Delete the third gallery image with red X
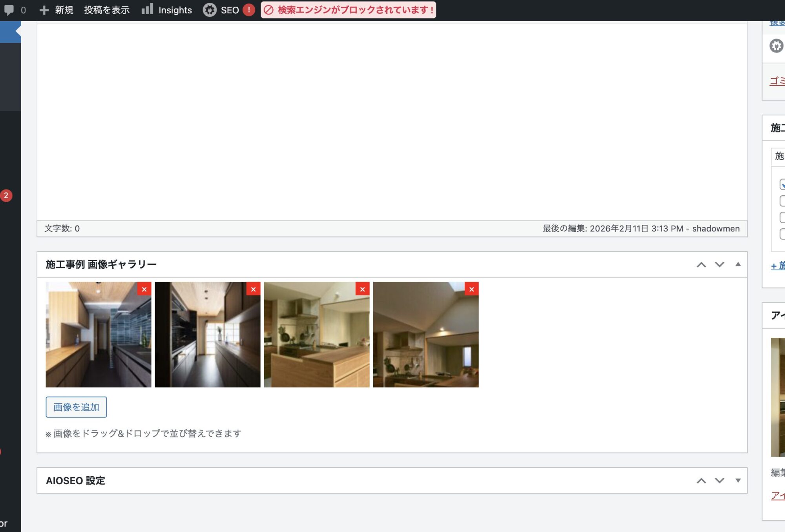This screenshot has height=532, width=785. pos(362,289)
